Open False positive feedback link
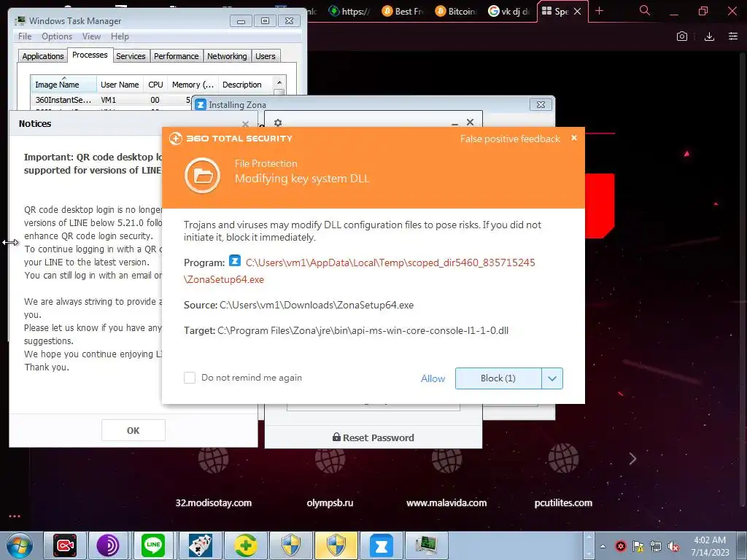Screen dimensions: 747x560 pos(510,139)
